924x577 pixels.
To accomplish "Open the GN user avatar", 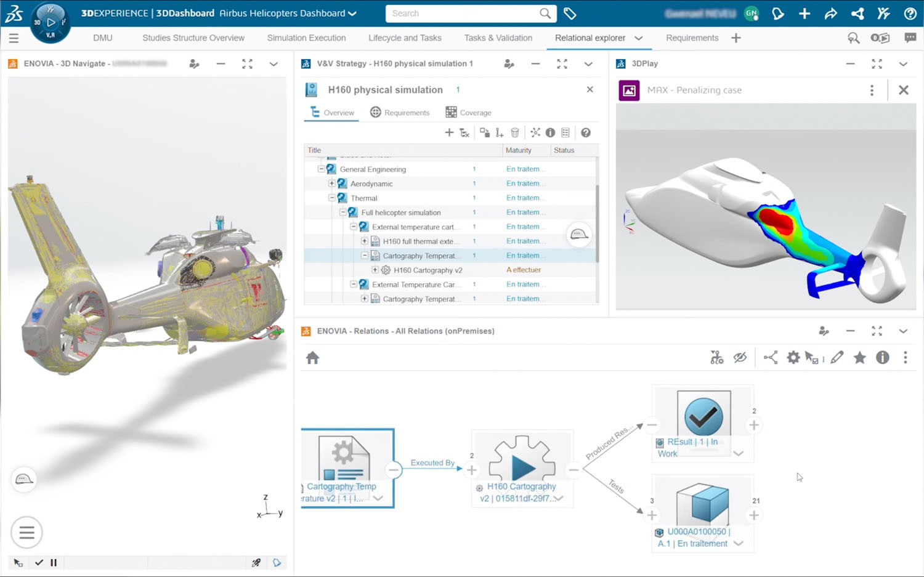I will [x=752, y=14].
